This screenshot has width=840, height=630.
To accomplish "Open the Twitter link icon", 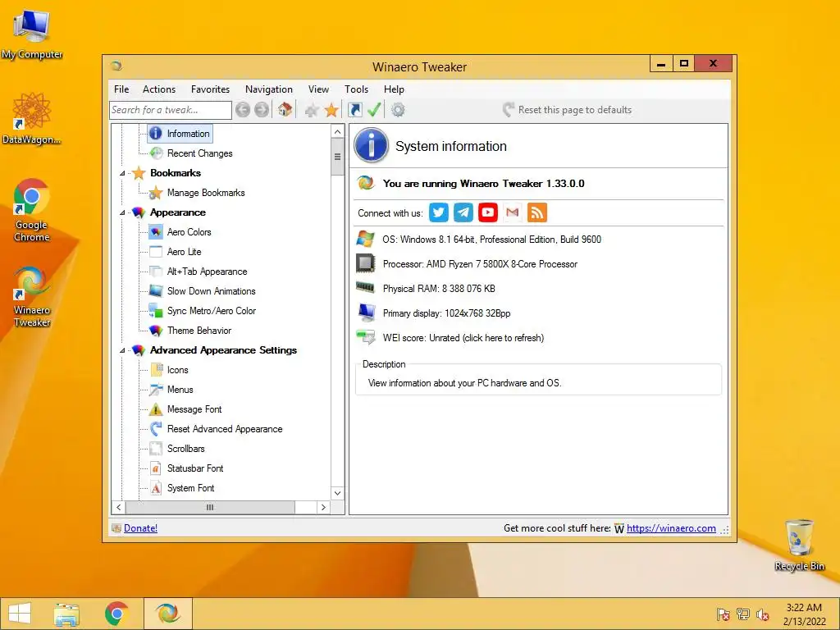I will coord(439,212).
